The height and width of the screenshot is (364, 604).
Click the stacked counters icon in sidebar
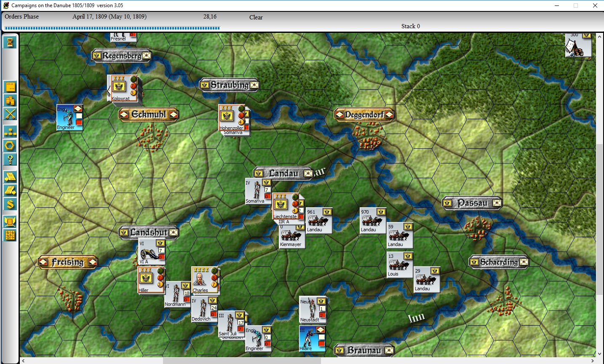(x=10, y=100)
